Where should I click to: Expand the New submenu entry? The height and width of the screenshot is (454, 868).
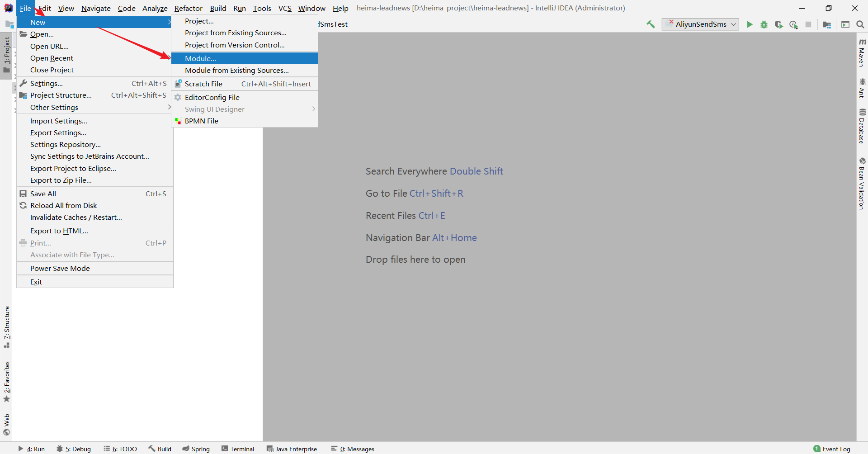(94, 22)
